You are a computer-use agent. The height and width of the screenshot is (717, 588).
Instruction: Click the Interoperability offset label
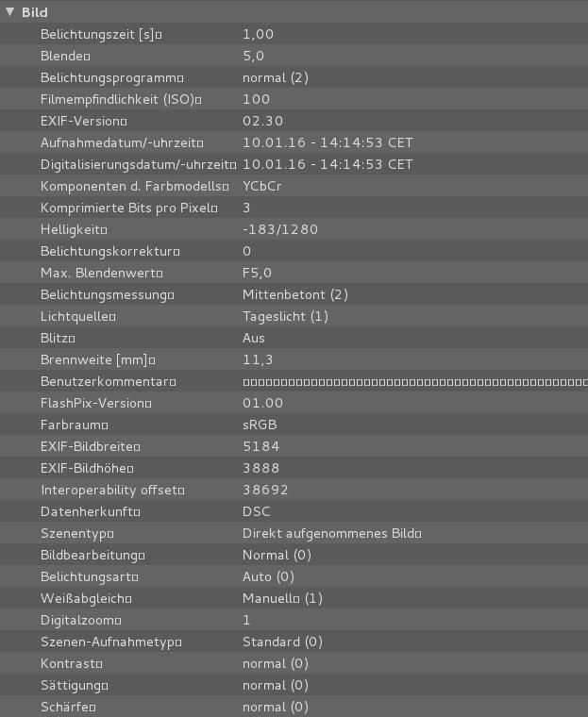pos(110,490)
